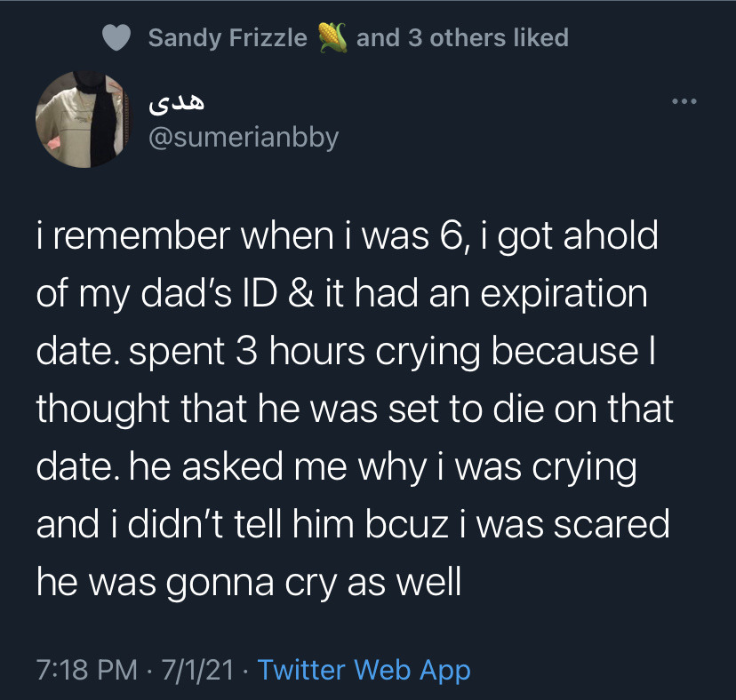Open the three-dot more options menu
This screenshot has width=736, height=700.
pos(684,101)
